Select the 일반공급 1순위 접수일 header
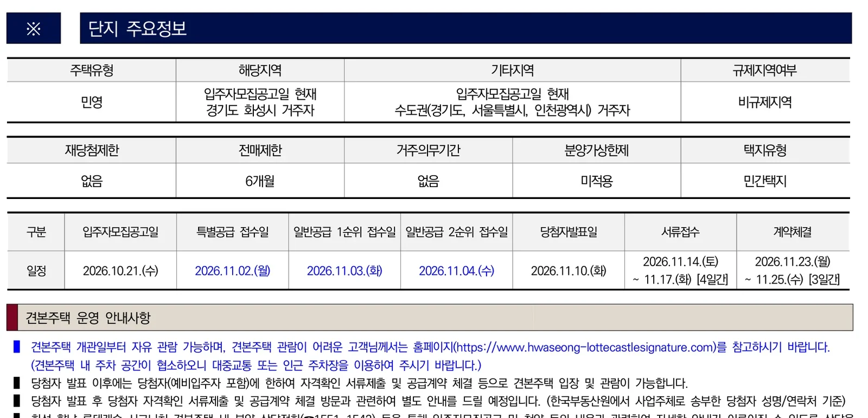The height and width of the screenshot is (418, 868). click(344, 232)
